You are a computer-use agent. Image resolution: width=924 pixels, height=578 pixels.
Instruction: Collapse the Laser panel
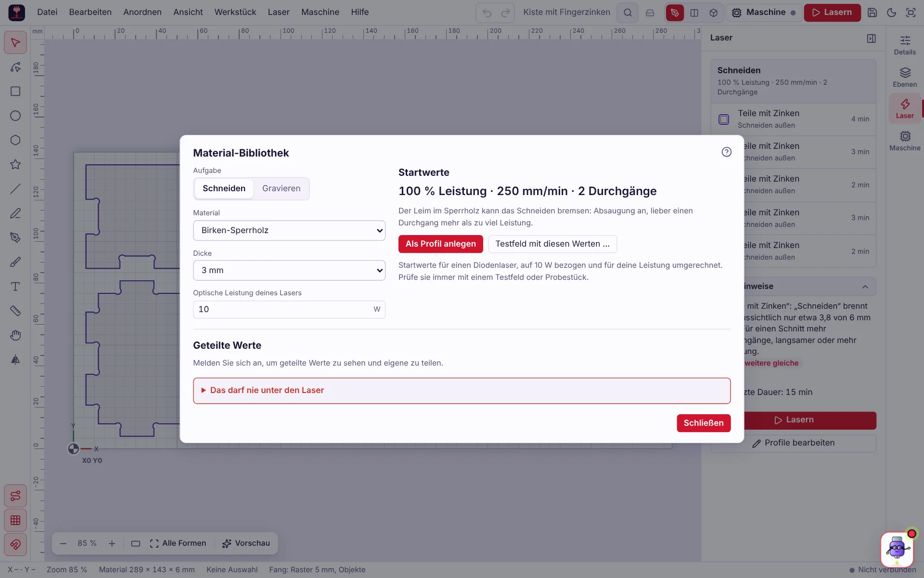pos(871,38)
